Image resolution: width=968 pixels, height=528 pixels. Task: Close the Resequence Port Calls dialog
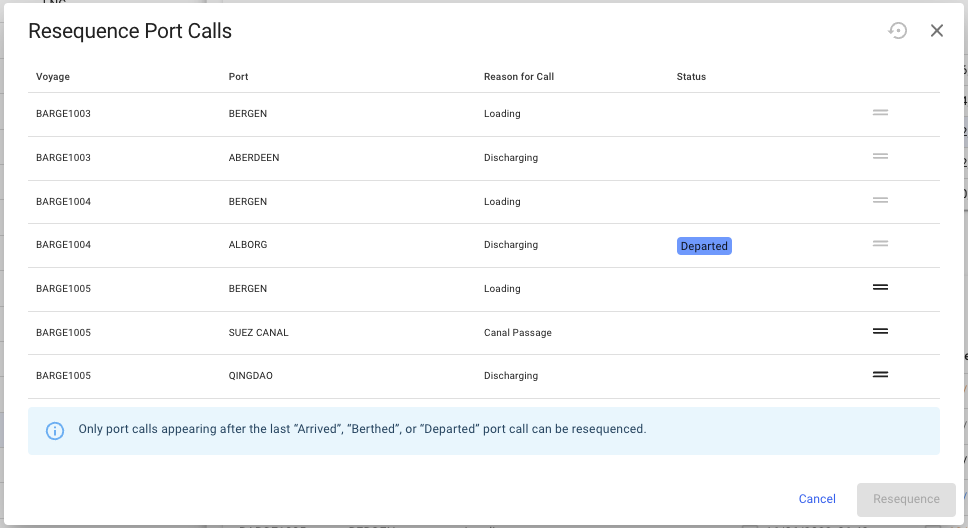coord(937,31)
